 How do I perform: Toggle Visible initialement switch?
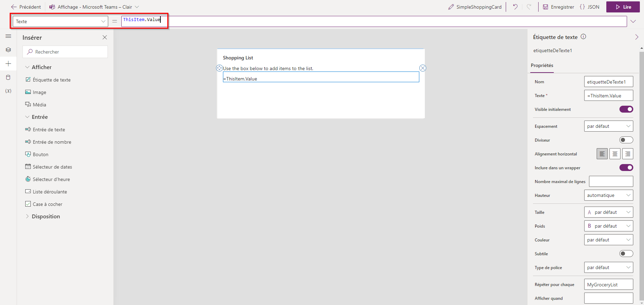coord(626,109)
